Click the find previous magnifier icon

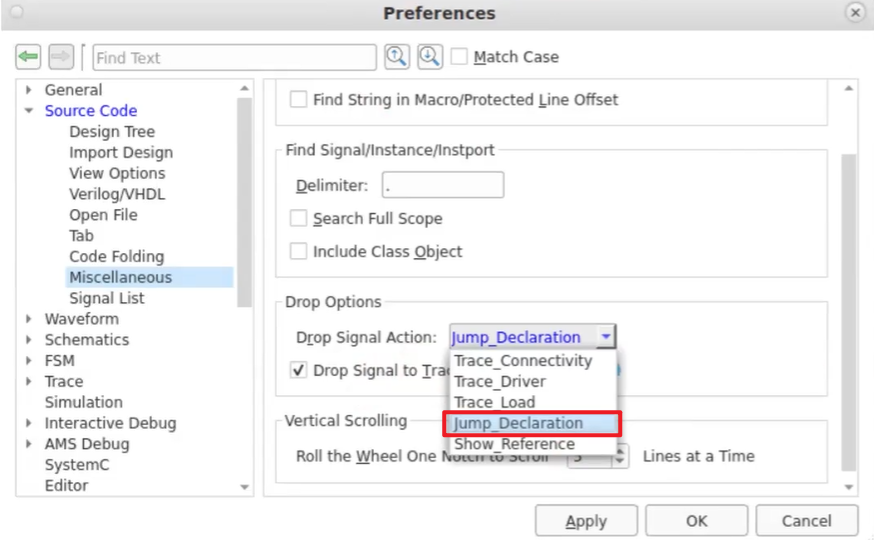pos(397,57)
